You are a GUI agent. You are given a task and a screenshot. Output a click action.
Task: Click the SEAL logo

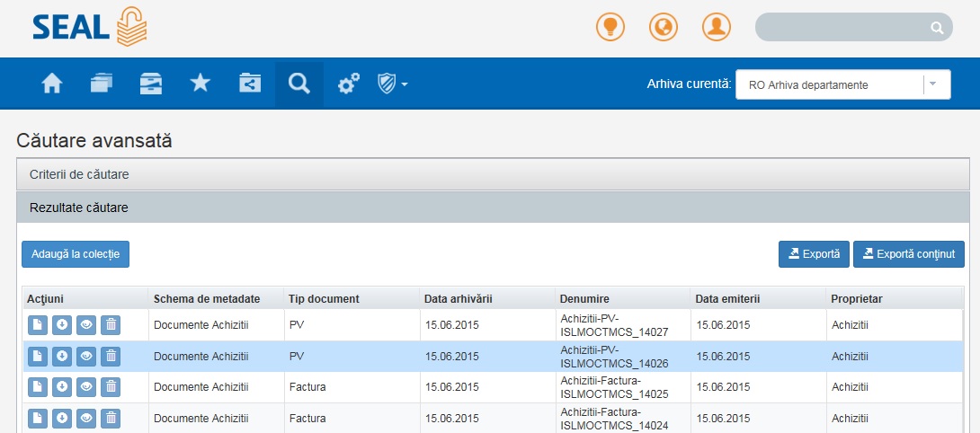click(x=90, y=27)
